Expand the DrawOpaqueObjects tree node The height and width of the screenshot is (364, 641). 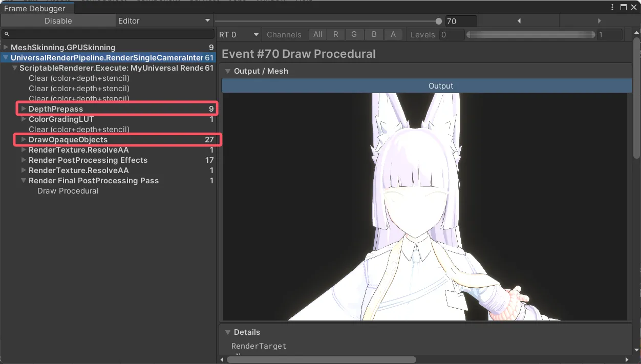point(24,139)
